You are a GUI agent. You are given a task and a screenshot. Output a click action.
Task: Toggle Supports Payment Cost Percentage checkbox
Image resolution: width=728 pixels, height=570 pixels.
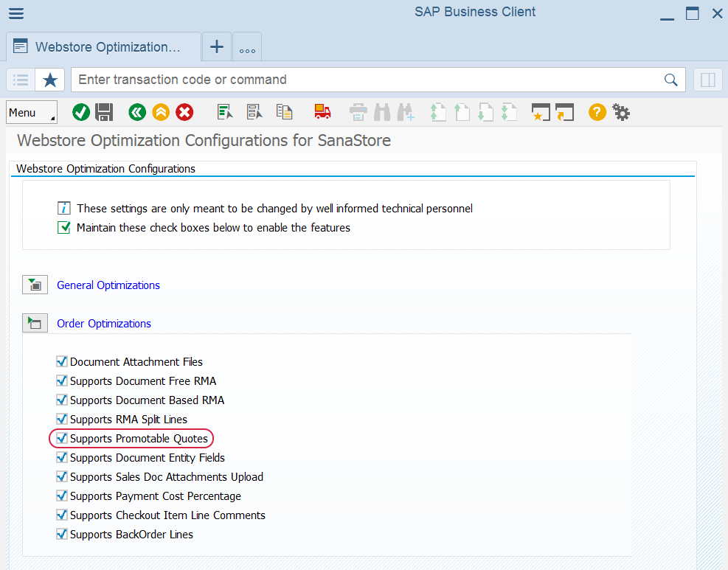62,496
